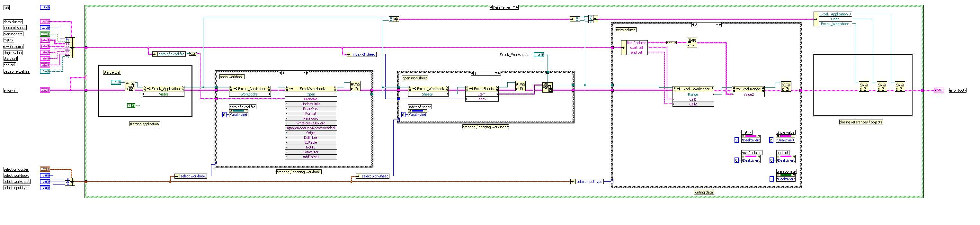Select the Automation Open node in start excel
The width and height of the screenshot is (980, 225).
coord(130,86)
